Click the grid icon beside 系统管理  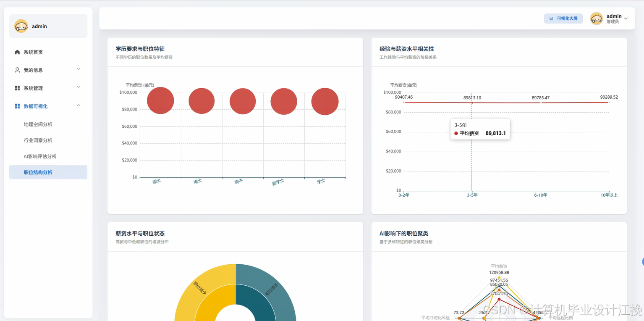(17, 88)
